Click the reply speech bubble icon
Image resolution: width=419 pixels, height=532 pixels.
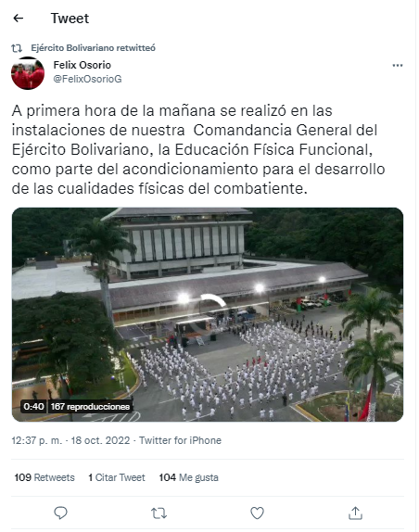[x=61, y=513]
